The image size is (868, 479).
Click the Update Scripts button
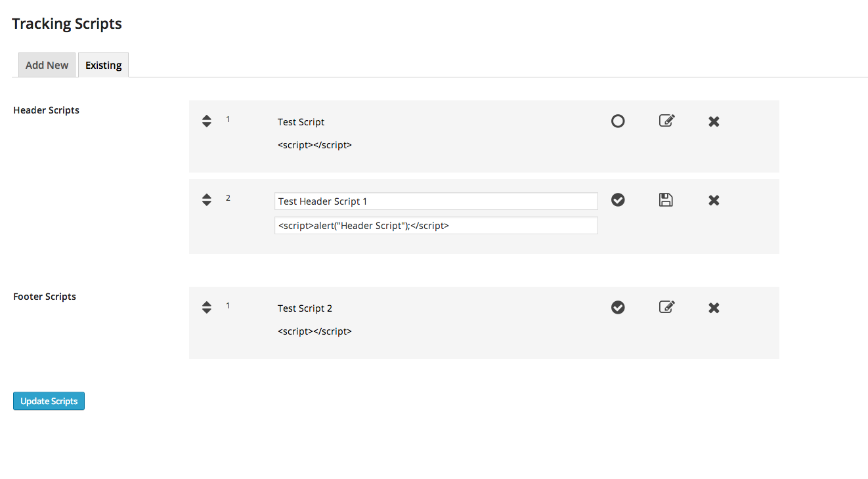(x=49, y=401)
